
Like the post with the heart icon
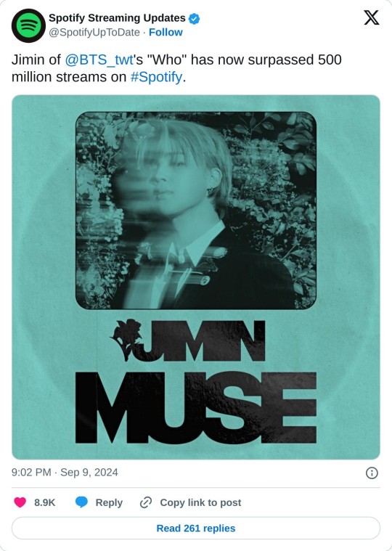[20, 502]
